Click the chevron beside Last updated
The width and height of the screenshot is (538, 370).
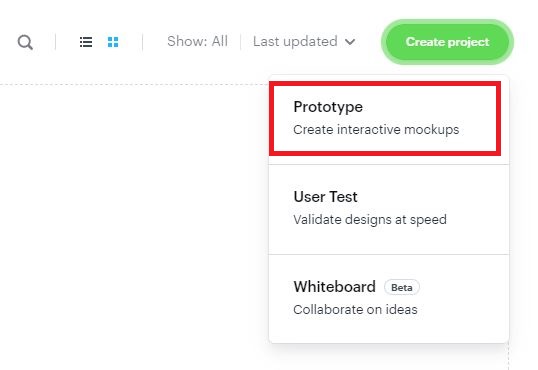point(350,42)
